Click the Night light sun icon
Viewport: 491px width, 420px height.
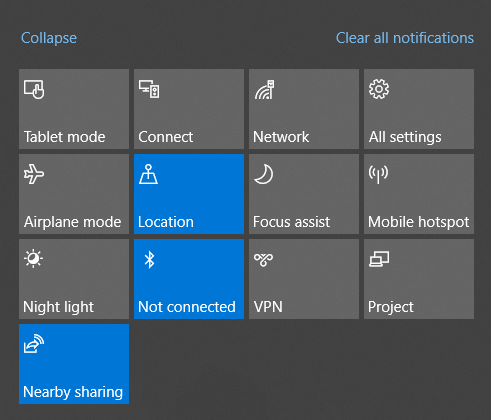pos(33,259)
